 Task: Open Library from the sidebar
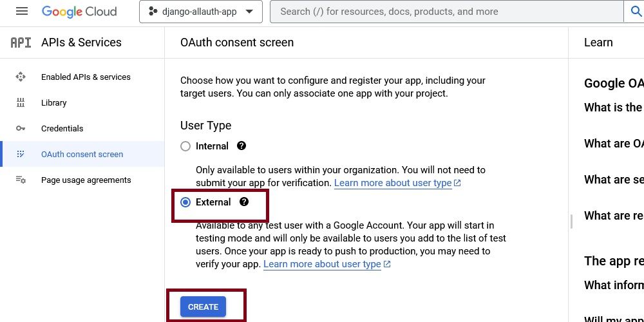pyautogui.click(x=53, y=102)
